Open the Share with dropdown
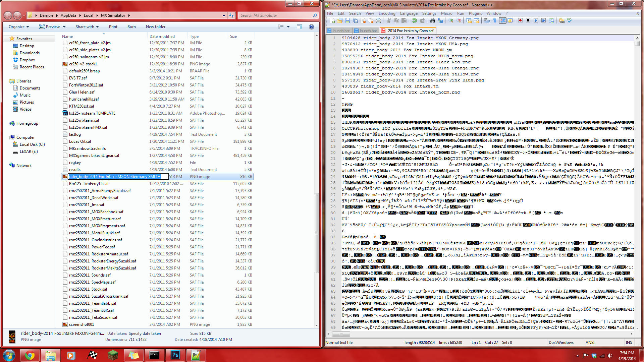 point(87,27)
